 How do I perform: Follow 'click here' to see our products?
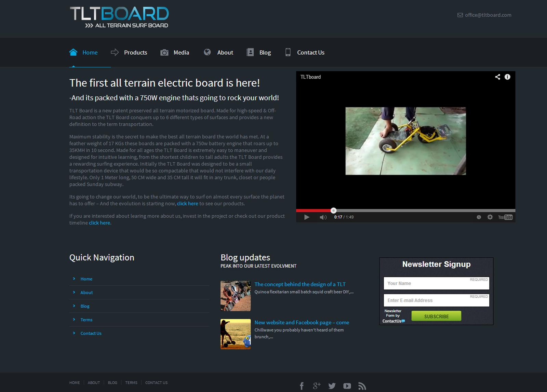(x=187, y=203)
